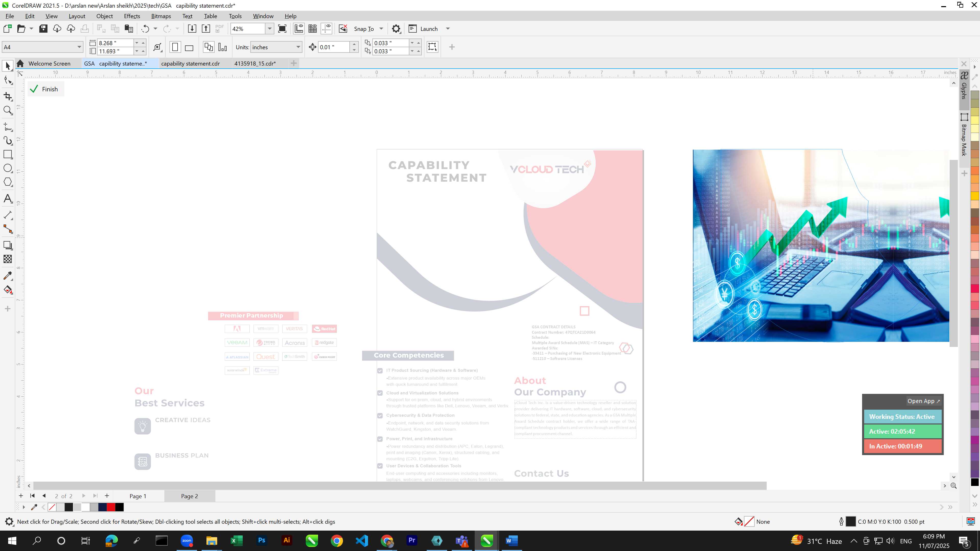980x551 pixels.
Task: Select the Color Eyedropper tool
Action: click(x=8, y=276)
